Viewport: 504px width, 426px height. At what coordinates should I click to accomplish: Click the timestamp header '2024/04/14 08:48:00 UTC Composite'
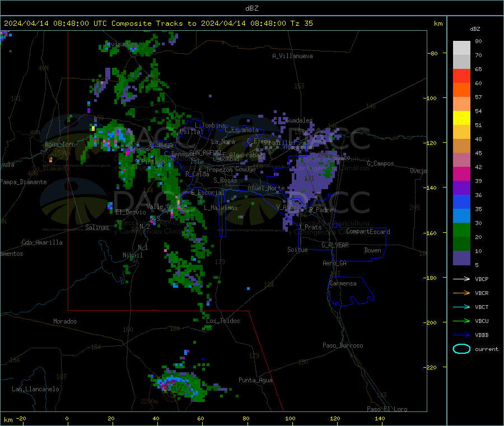tap(77, 24)
